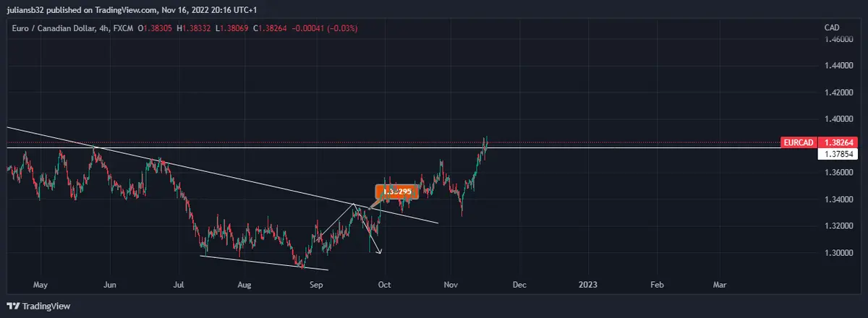Viewport: 868px width, 318px height.
Task: Click the EURCAD red symbol label
Action: (799, 143)
